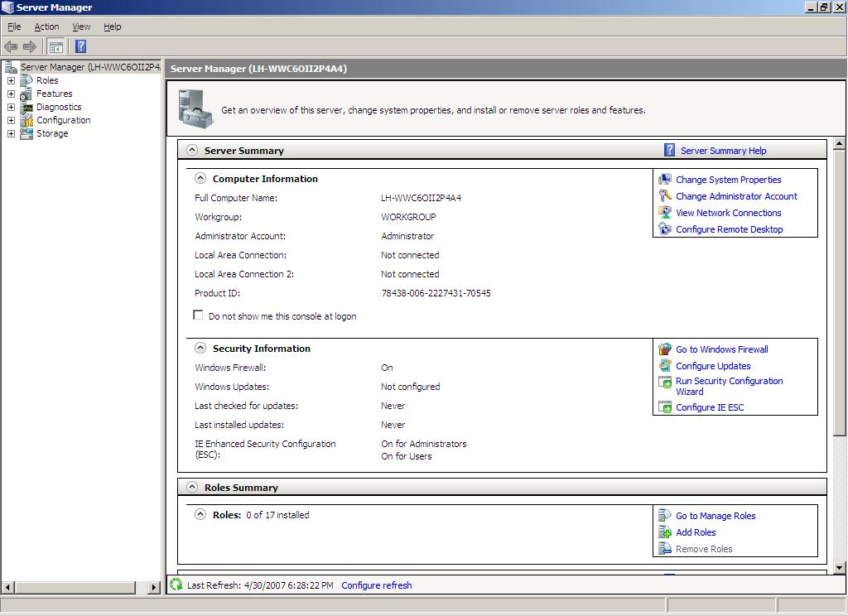Open the Add Roles link
848x616 pixels.
[696, 532]
